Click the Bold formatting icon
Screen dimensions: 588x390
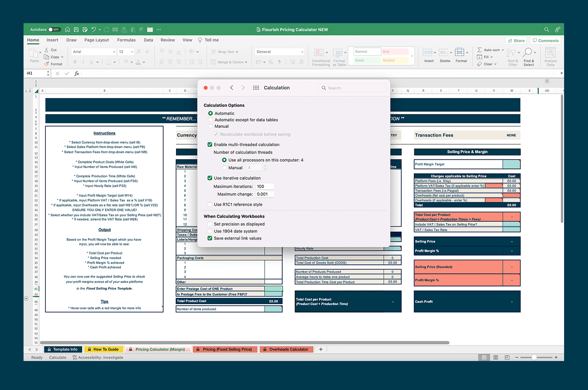pyautogui.click(x=74, y=62)
